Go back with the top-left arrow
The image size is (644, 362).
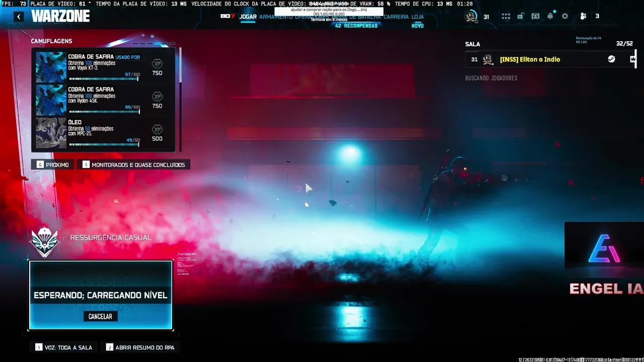coord(19,17)
